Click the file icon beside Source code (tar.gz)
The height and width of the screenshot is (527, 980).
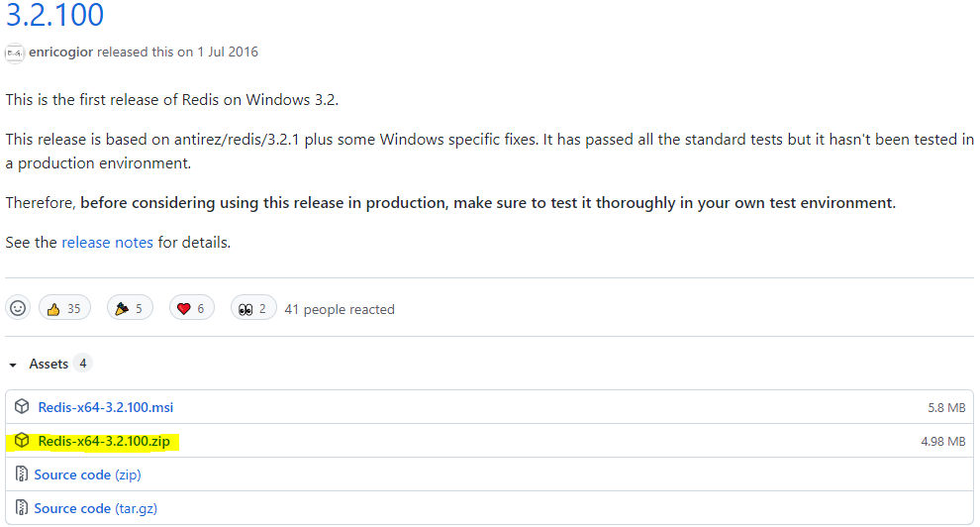click(x=22, y=508)
